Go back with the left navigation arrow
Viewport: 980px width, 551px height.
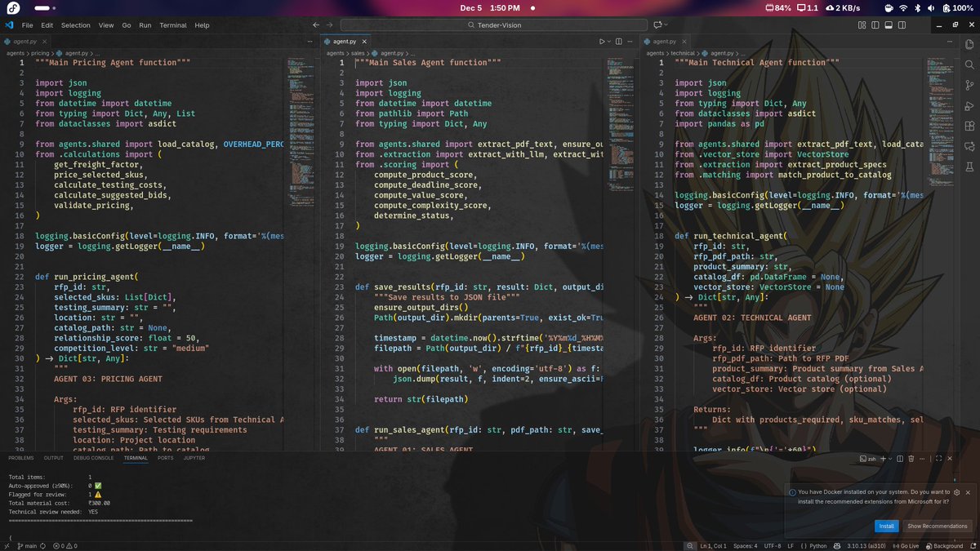point(317,25)
